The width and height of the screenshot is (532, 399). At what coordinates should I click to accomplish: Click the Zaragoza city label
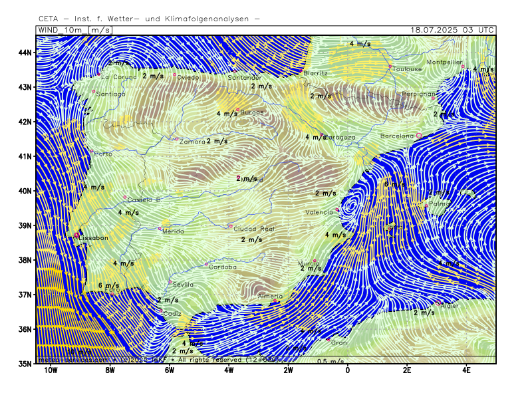(340, 138)
